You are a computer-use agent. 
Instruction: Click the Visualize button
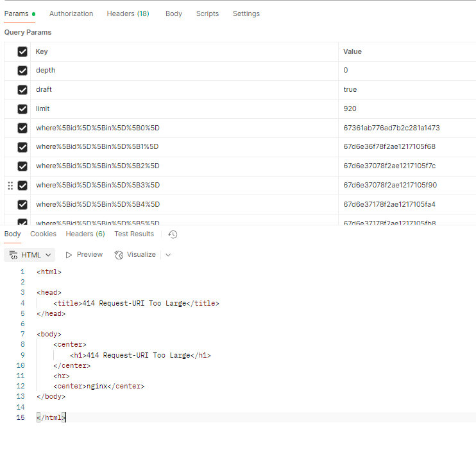[135, 254]
